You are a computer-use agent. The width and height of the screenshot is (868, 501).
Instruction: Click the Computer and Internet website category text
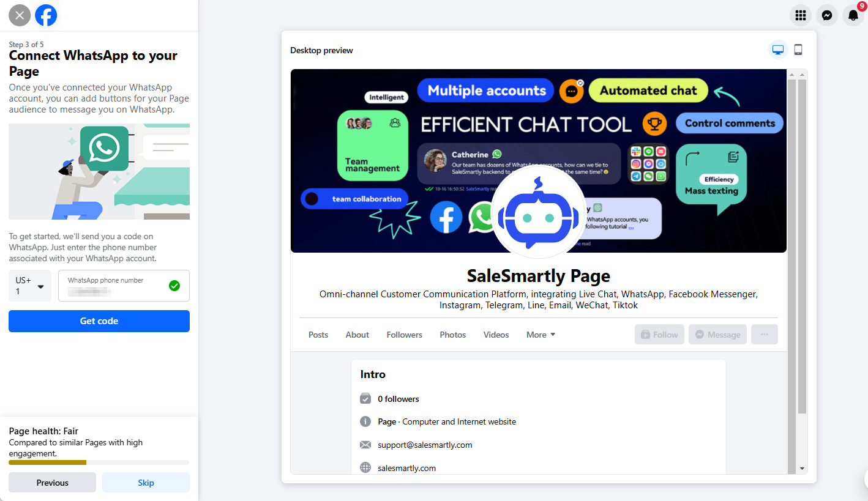point(459,421)
